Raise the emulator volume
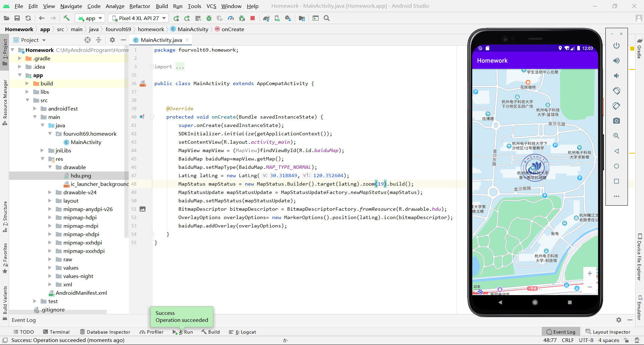 (x=616, y=61)
